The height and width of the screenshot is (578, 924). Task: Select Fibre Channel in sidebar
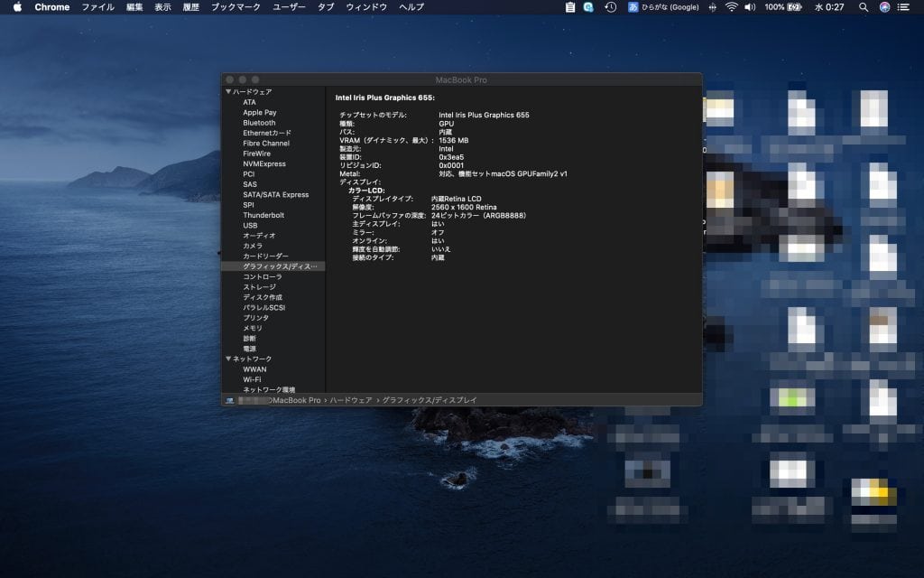(x=266, y=144)
